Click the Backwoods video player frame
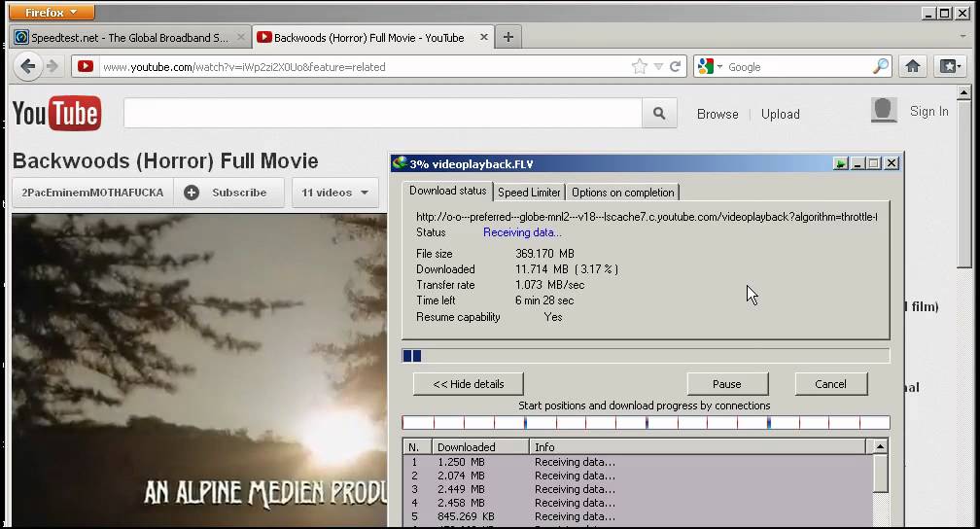The image size is (980, 529). tap(199, 370)
